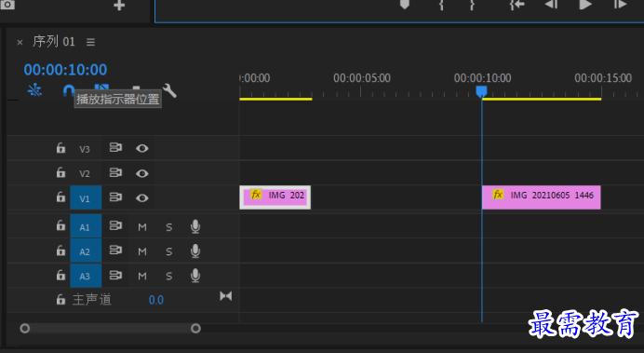Toggle insert sequence as nest icon
The width and height of the screenshot is (644, 353).
pyautogui.click(x=35, y=90)
